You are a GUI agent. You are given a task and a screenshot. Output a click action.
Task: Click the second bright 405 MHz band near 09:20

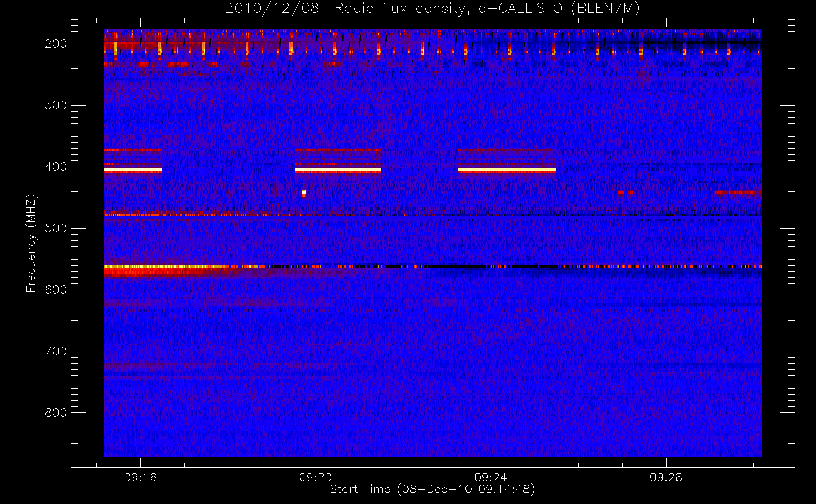point(338,170)
